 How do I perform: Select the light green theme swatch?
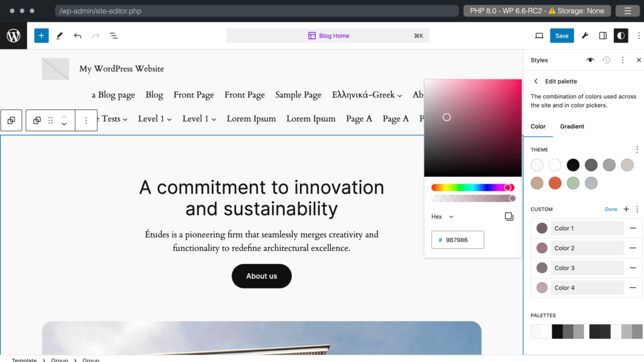[573, 183]
